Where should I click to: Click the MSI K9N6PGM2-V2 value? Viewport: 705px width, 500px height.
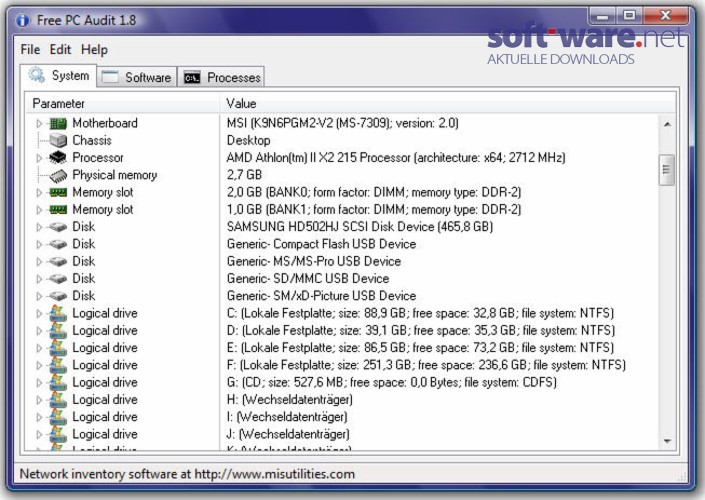click(343, 123)
